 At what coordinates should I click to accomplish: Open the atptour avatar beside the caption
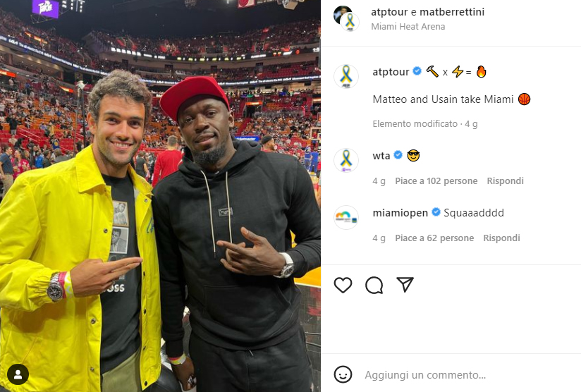pos(346,76)
